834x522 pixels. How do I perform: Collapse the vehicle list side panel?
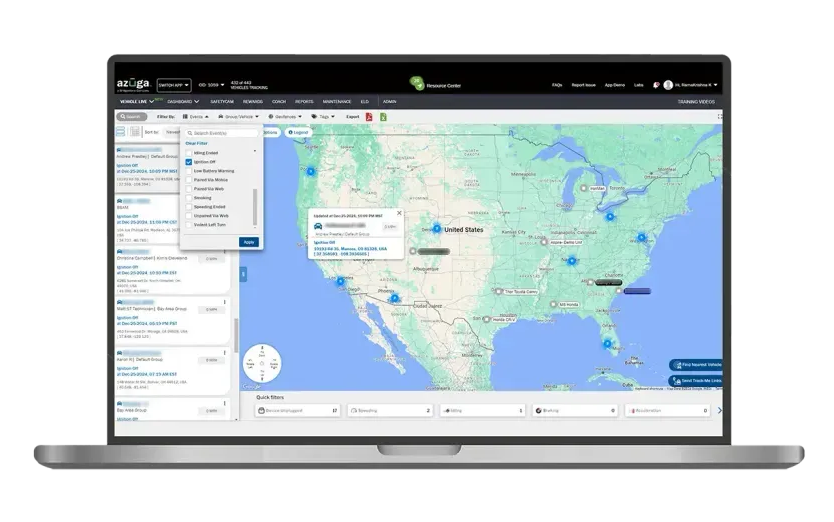coord(243,273)
